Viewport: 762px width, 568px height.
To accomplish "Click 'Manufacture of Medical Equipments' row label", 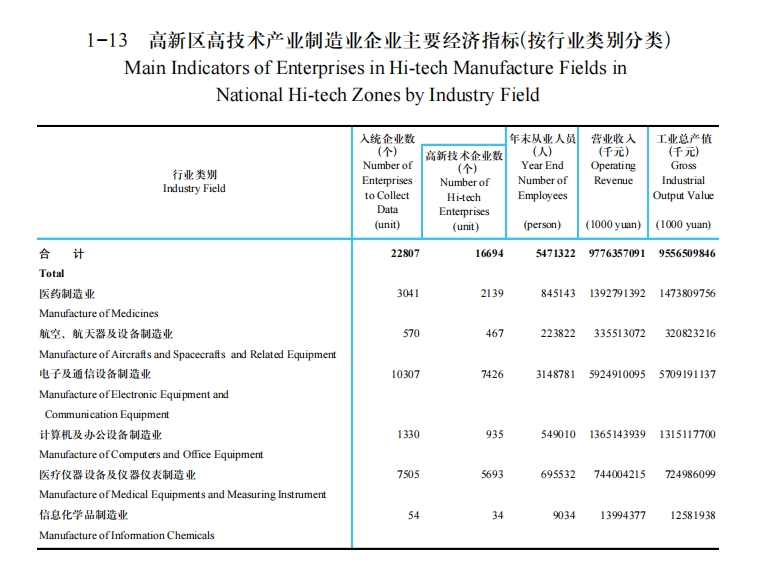I will pyautogui.click(x=182, y=495).
